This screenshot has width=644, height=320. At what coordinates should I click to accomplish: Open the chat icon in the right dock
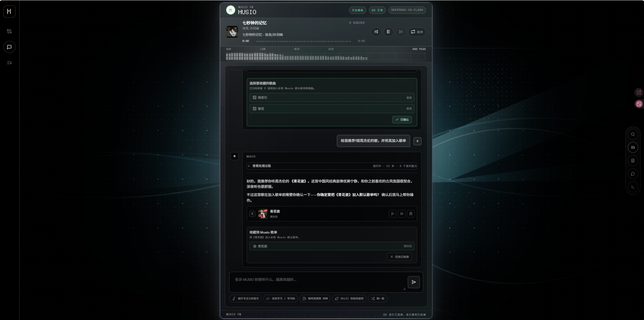point(633,174)
